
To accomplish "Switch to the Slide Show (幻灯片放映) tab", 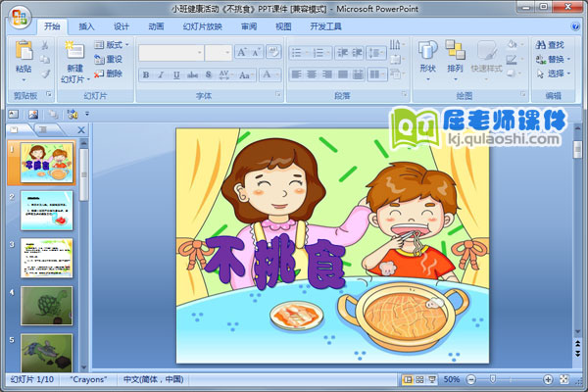I will tap(203, 26).
